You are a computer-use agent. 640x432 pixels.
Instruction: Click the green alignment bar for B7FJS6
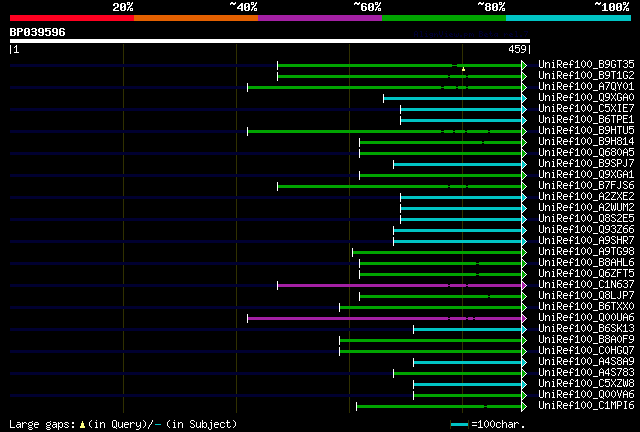(400, 187)
